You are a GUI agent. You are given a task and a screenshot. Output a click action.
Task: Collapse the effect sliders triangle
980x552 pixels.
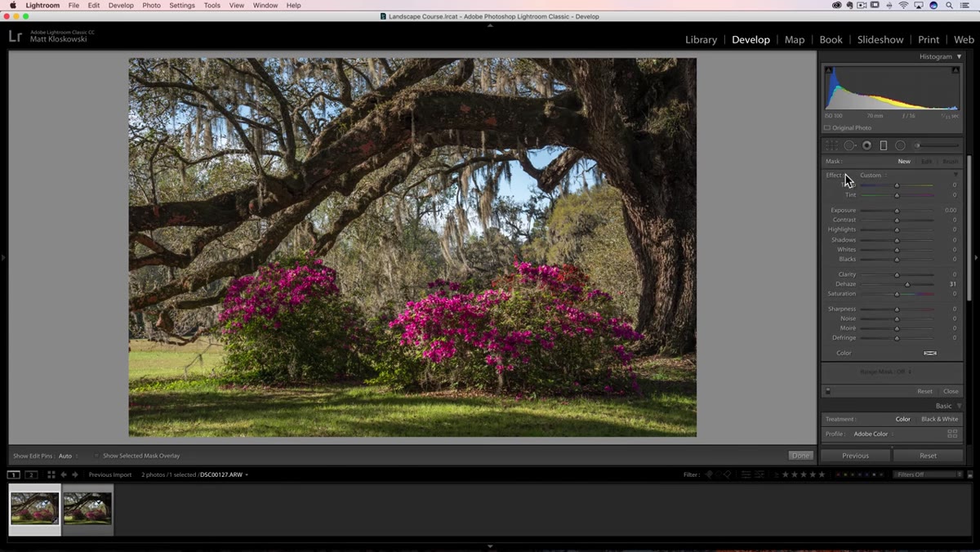coord(955,175)
